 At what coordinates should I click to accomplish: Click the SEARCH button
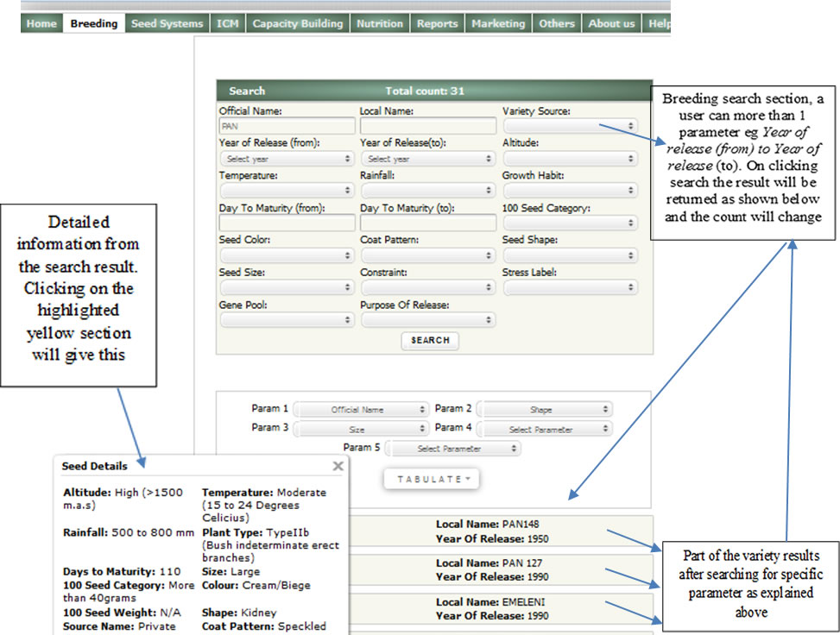point(430,341)
